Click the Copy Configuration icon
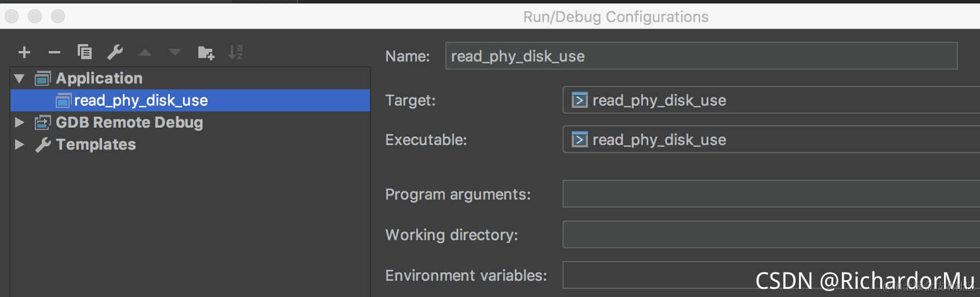The width and height of the screenshot is (980, 297). tap(85, 53)
